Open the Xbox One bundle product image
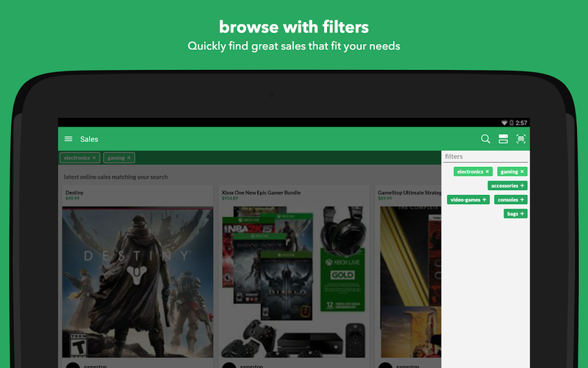Screen dimensions: 588x368 [294, 282]
